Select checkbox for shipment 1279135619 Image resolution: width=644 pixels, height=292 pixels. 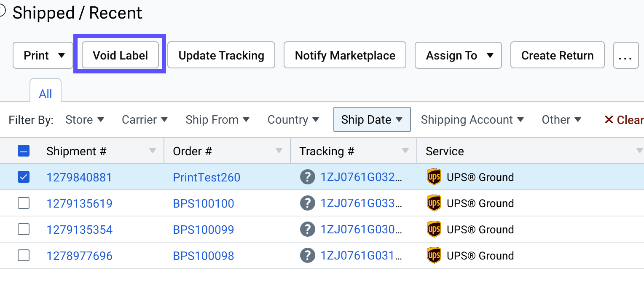(24, 203)
